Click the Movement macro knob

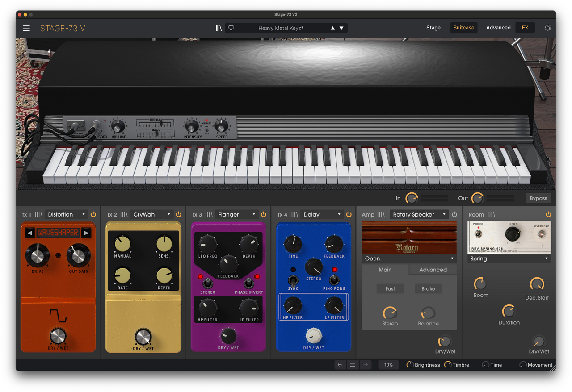[522, 365]
